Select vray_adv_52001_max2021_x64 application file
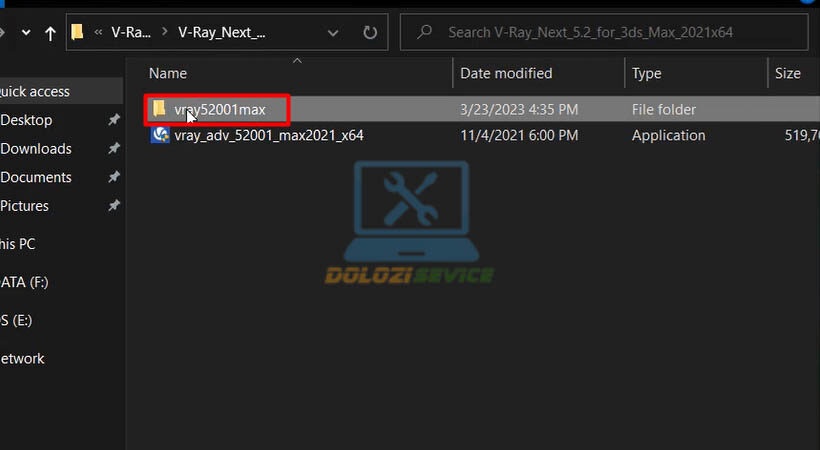The width and height of the screenshot is (820, 450). 269,136
